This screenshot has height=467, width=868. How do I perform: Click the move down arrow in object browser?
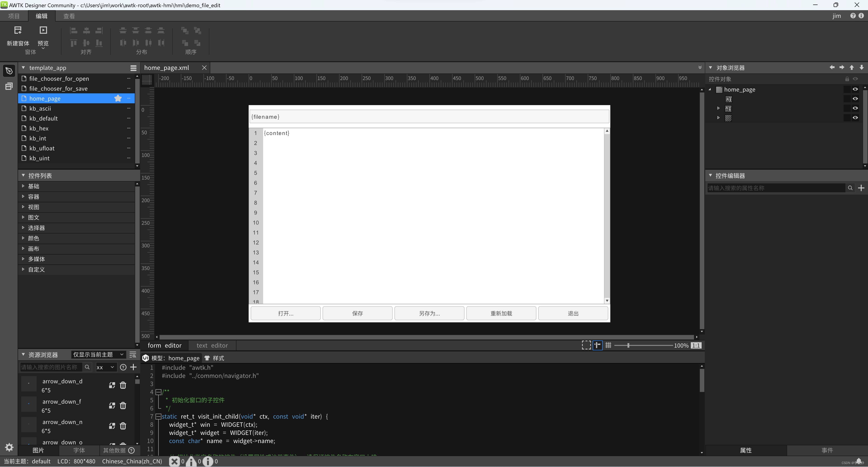(x=861, y=67)
